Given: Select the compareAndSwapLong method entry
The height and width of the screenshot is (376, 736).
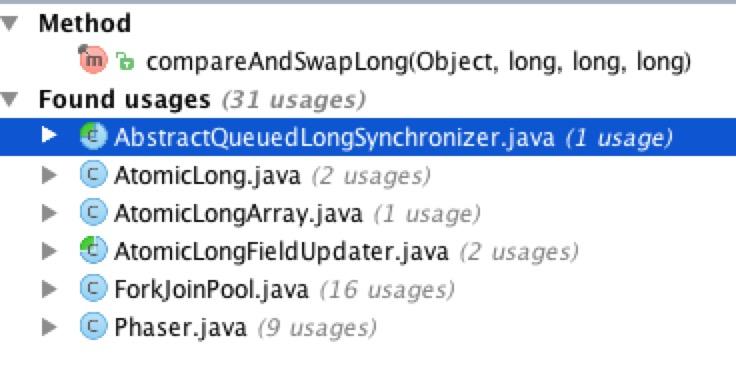Looking at the screenshot, I should (419, 61).
